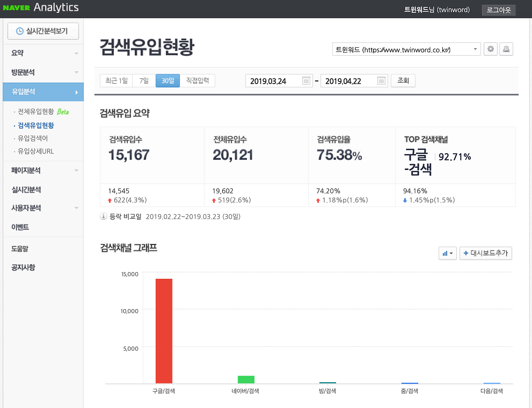
Task: Click the 줌/검색 axis label
Action: point(410,391)
